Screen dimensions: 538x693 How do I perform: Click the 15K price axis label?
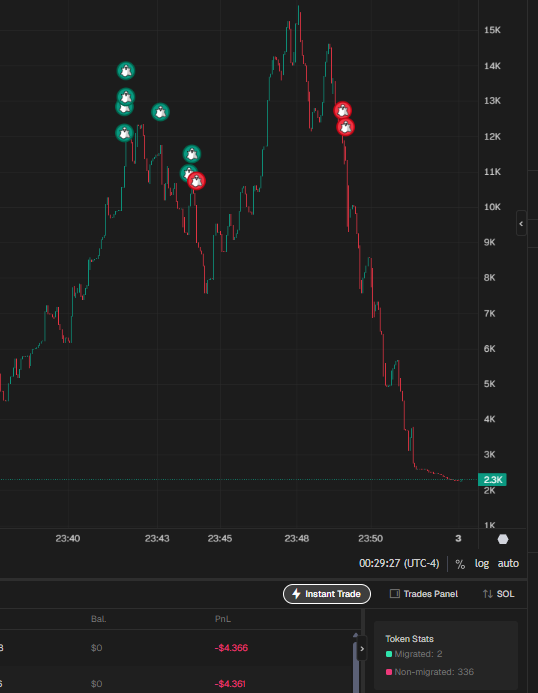pyautogui.click(x=492, y=30)
